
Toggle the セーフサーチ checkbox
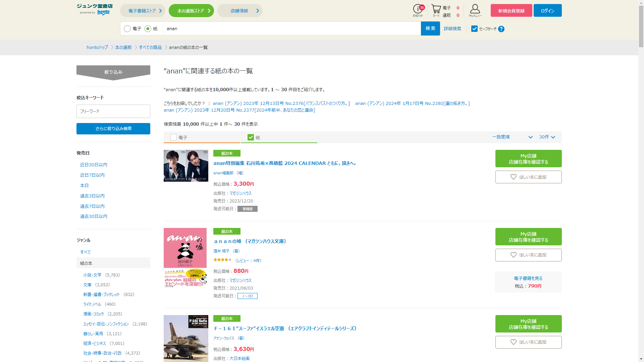click(474, 29)
